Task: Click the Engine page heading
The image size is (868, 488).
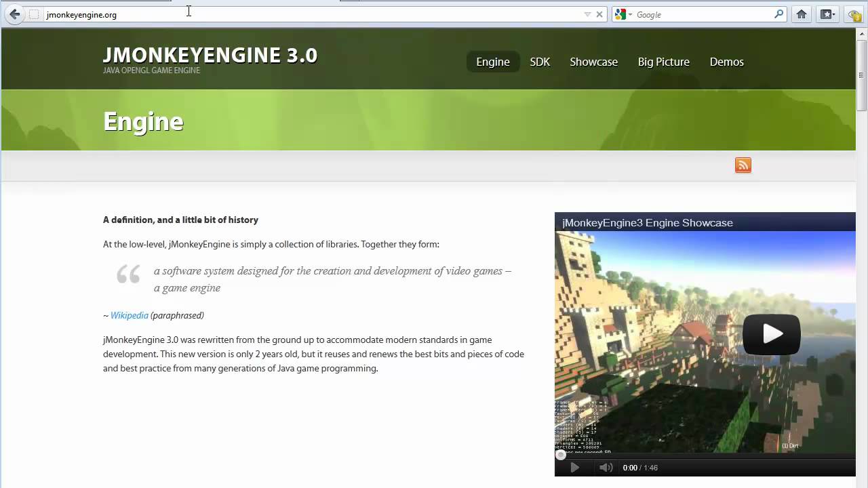Action: click(143, 121)
